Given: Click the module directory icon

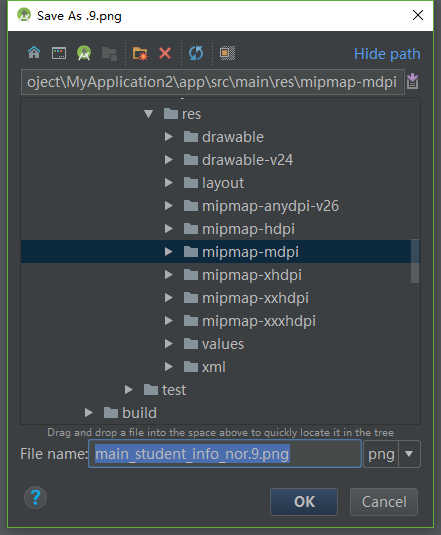Looking at the screenshot, I should pos(109,54).
